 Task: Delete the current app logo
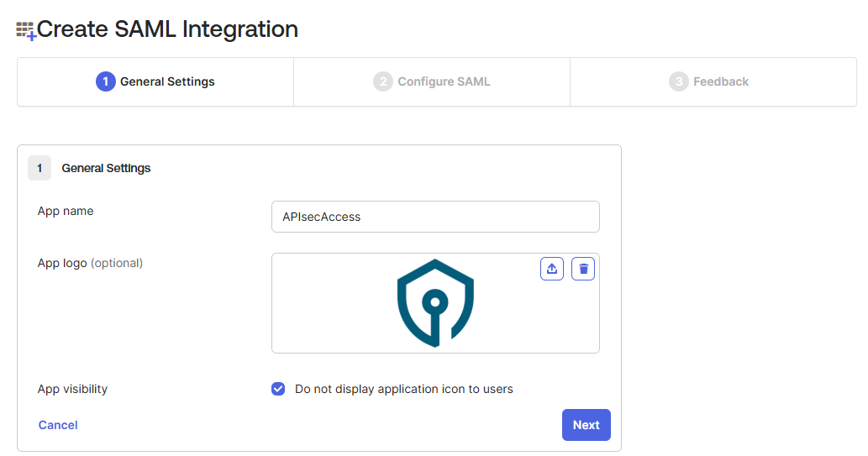pyautogui.click(x=583, y=269)
